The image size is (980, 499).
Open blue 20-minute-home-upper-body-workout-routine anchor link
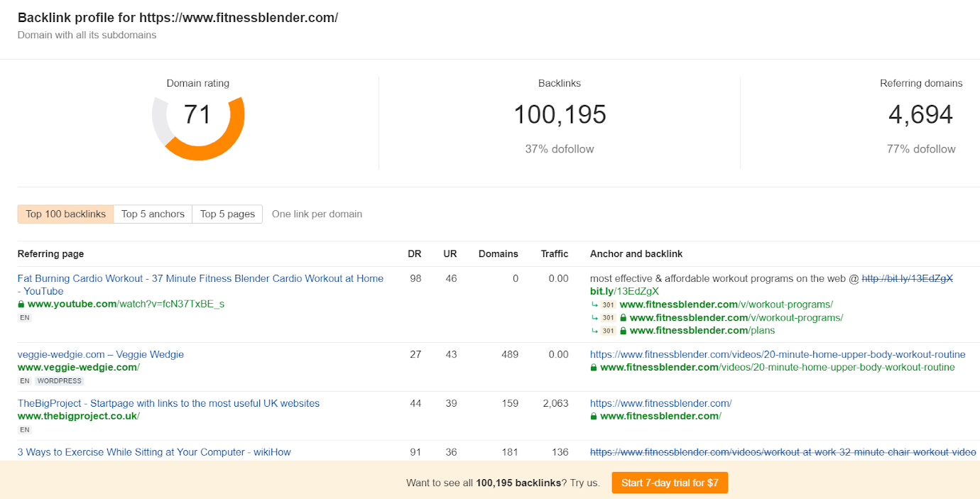point(778,354)
